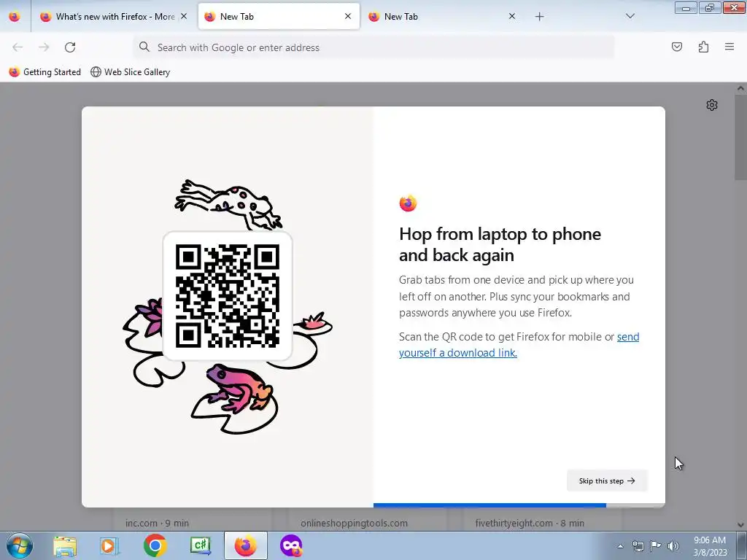Screen dimensions: 747x560
Task: Select Firefox window in taskbar
Action: pyautogui.click(x=245, y=545)
